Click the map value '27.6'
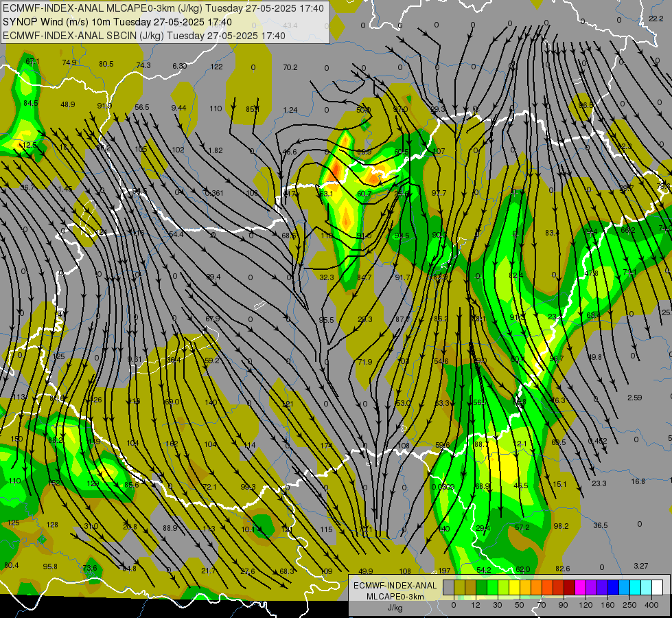 pyautogui.click(x=248, y=571)
